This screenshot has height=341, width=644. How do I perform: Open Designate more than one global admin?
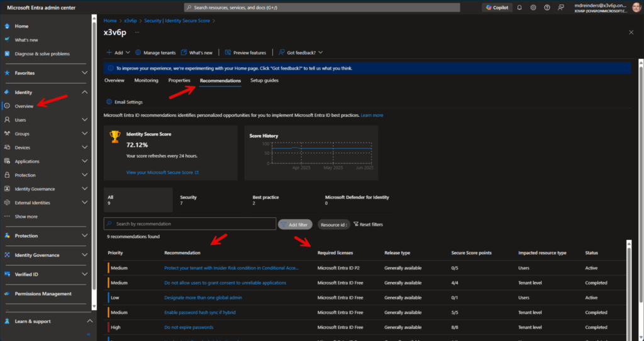(x=203, y=298)
